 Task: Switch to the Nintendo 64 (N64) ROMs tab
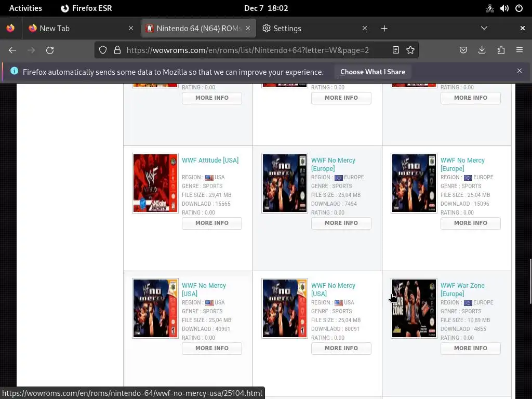(198, 28)
